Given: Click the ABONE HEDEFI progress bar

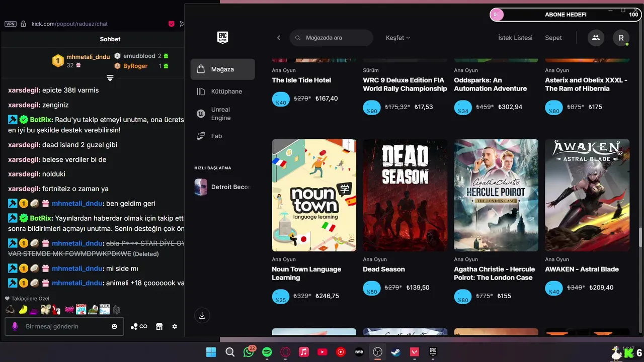Looking at the screenshot, I should point(566,15).
